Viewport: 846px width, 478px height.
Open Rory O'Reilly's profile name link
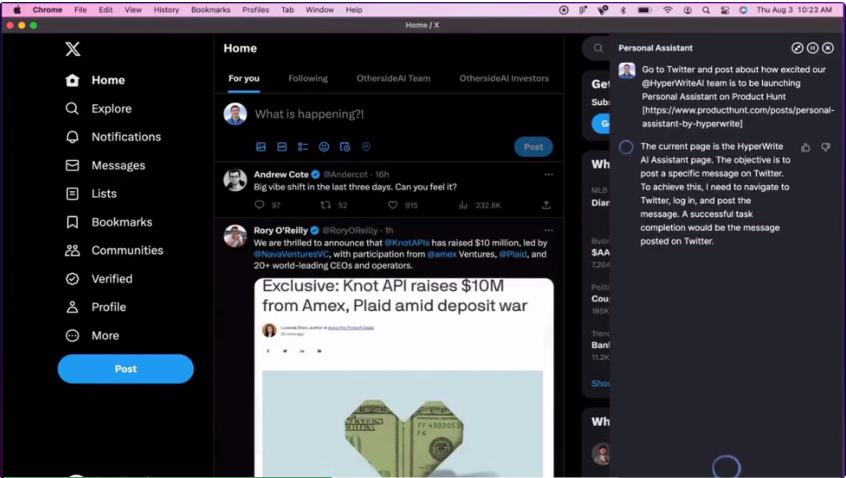[281, 230]
